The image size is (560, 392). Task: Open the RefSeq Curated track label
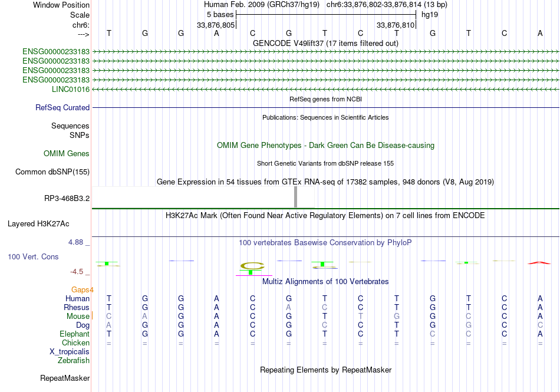click(x=62, y=107)
